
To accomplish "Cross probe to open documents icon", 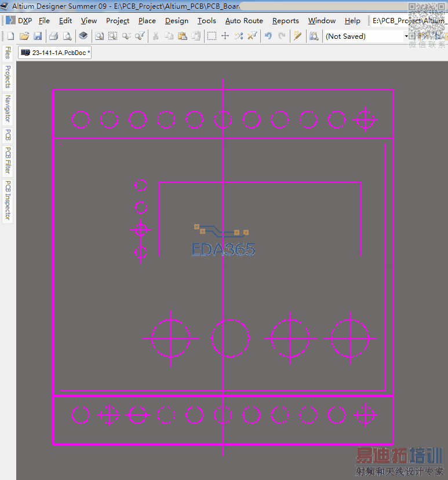I will pyautogui.click(x=297, y=36).
